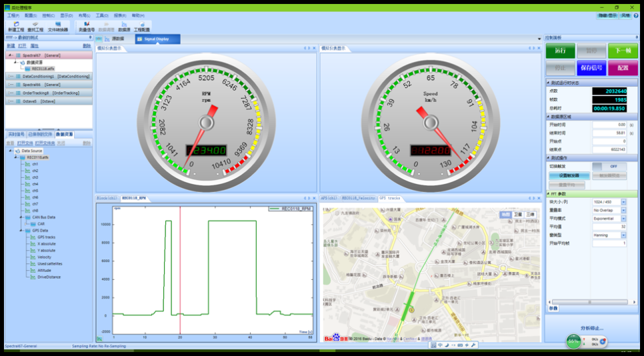Click the 平均值 field showing 32
The height and width of the screenshot is (356, 644).
[x=609, y=227]
